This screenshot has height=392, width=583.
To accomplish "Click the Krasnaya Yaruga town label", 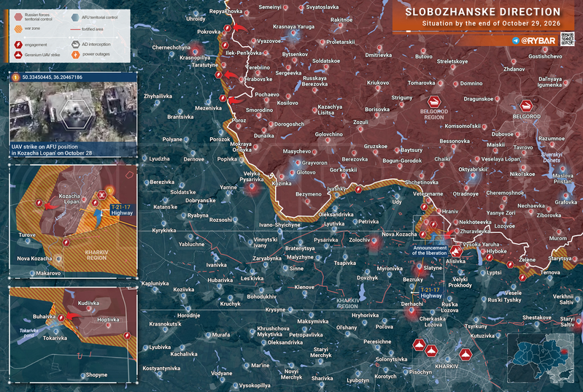I will [294, 27].
